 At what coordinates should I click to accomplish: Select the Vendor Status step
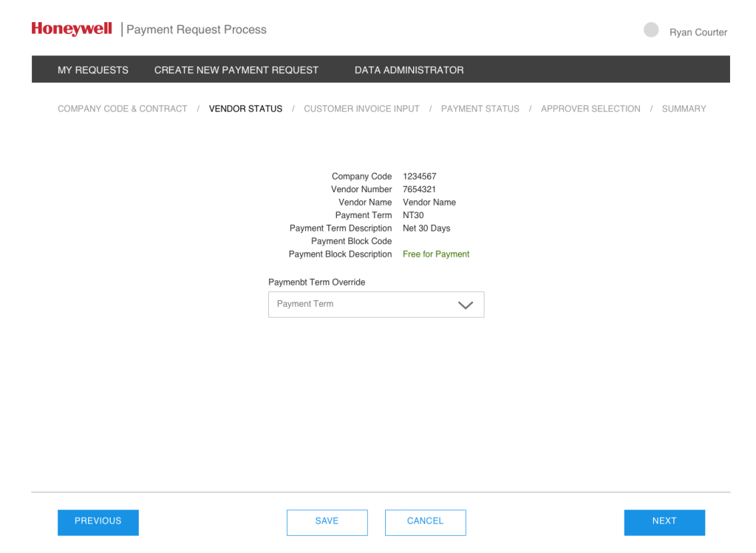pyautogui.click(x=245, y=109)
